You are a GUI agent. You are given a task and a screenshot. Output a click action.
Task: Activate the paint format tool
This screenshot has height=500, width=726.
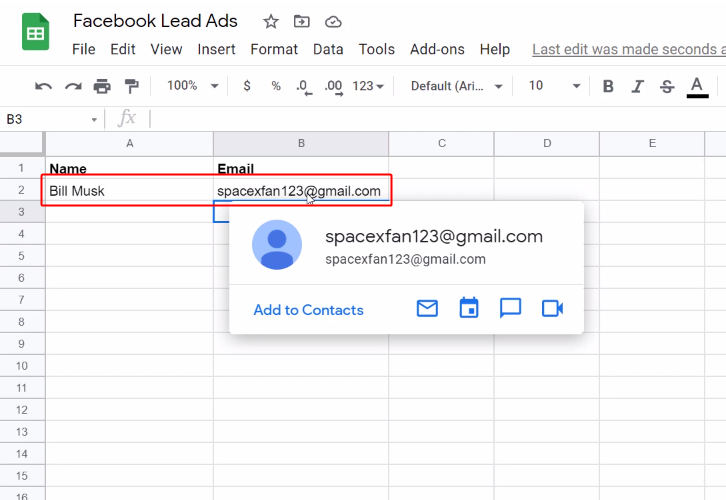pyautogui.click(x=131, y=86)
